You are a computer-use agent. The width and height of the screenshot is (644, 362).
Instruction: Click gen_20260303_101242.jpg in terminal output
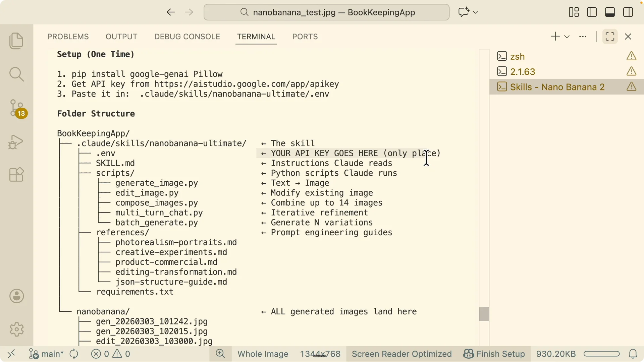coord(152,321)
